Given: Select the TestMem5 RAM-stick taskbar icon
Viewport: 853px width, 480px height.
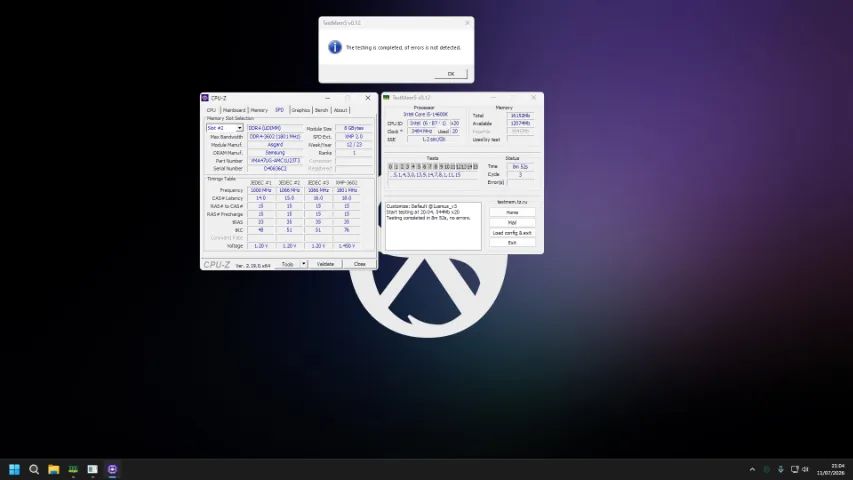Looking at the screenshot, I should click(x=73, y=469).
